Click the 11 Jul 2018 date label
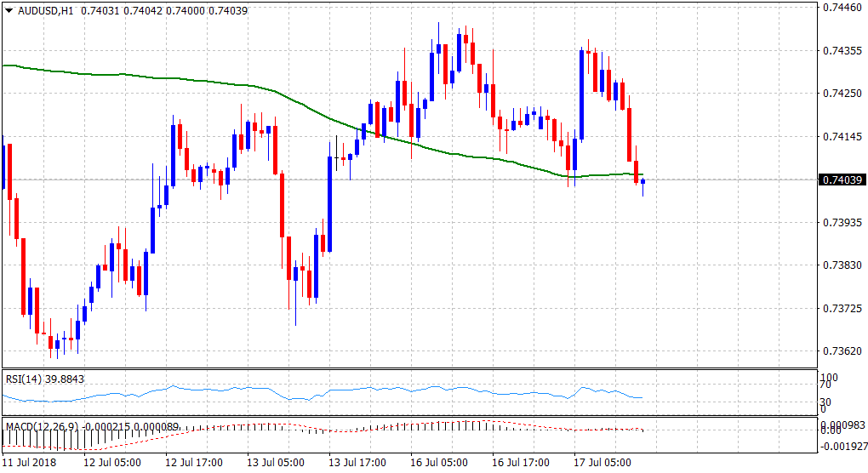 pos(31,463)
